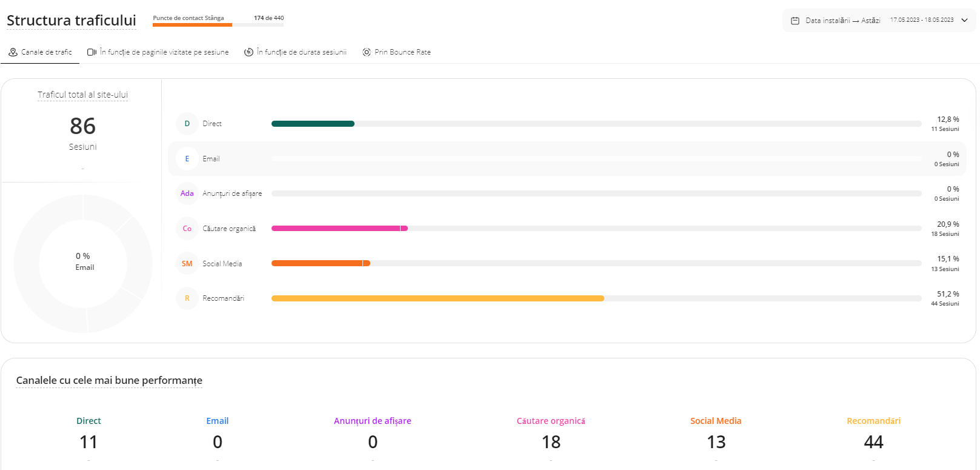Open 'În funcție de paginile vizitate pe sesiune' tab
This screenshot has width=980, height=470.
(158, 52)
